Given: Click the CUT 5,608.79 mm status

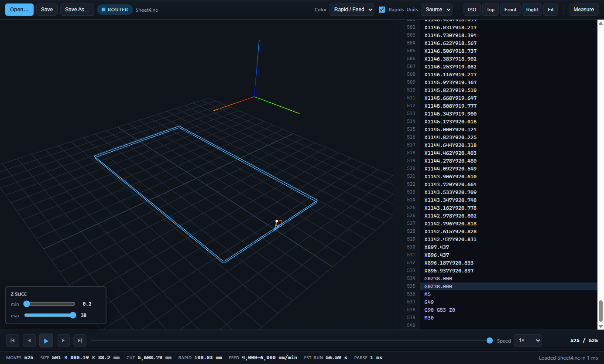Looking at the screenshot, I should tap(149, 357).
